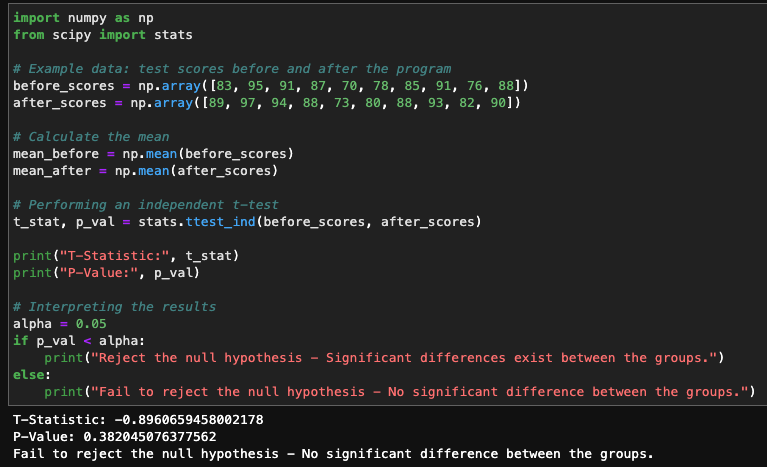Click the output 'T-Statistic: -0.8960659458002178'
The width and height of the screenshot is (767, 467).
(x=138, y=420)
